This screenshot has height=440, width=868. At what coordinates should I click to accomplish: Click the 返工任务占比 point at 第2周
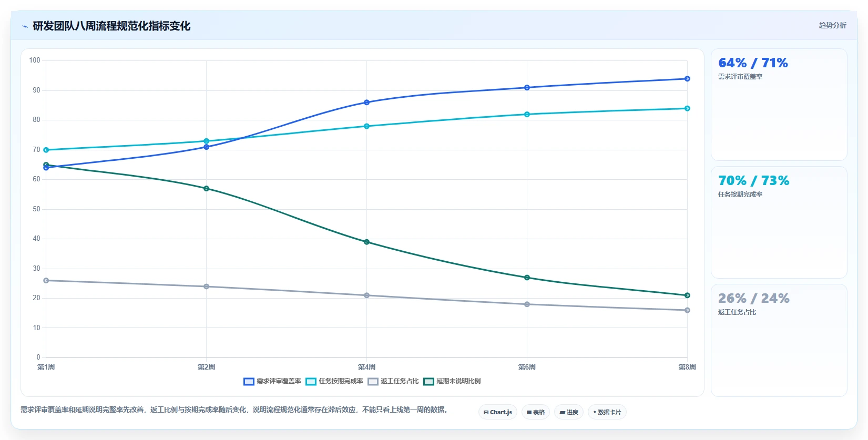coord(206,286)
